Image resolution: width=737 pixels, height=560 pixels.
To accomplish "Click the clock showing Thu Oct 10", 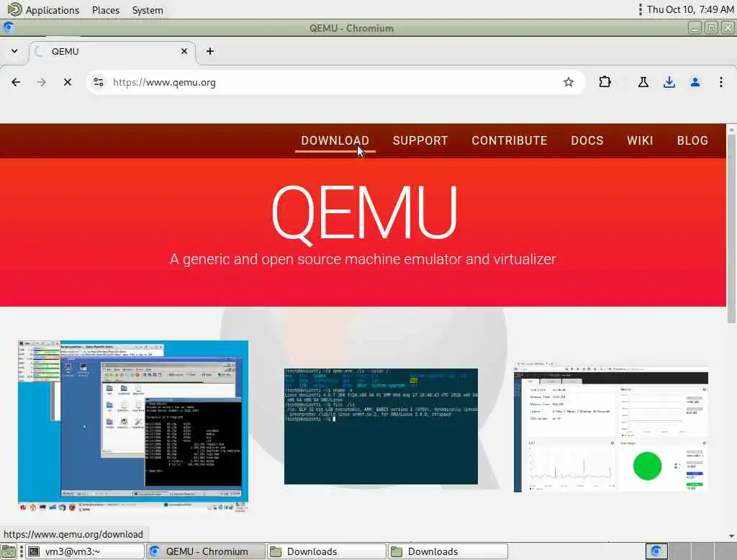I will coord(690,9).
